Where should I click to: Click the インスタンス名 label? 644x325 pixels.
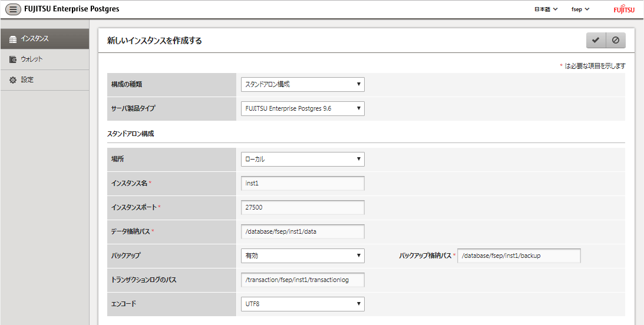(x=129, y=184)
